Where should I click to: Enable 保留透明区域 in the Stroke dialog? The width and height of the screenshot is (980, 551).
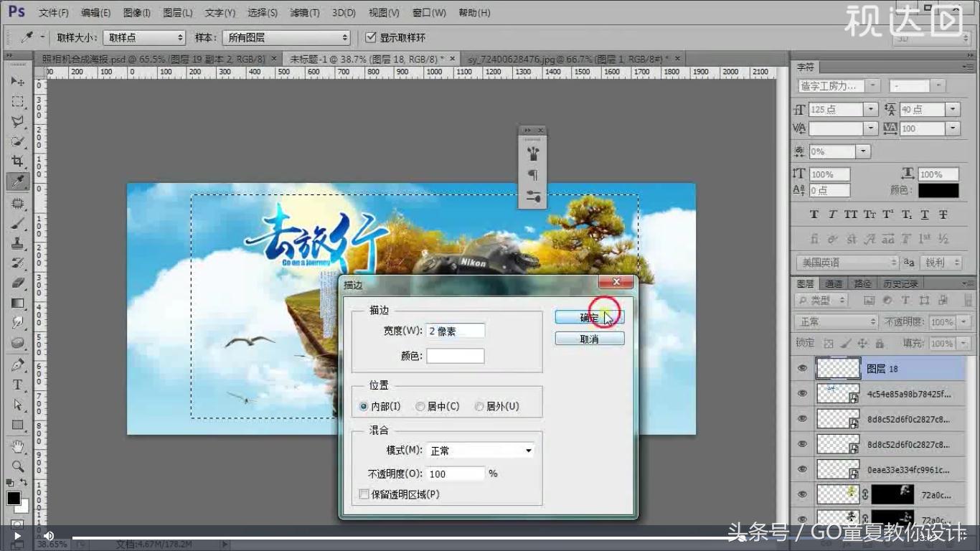(x=364, y=494)
